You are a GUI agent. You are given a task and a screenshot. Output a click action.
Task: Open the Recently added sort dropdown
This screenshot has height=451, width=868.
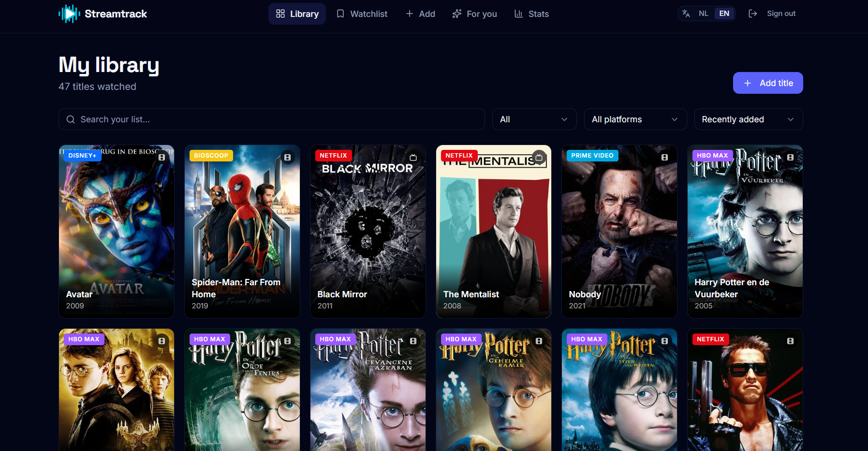749,119
